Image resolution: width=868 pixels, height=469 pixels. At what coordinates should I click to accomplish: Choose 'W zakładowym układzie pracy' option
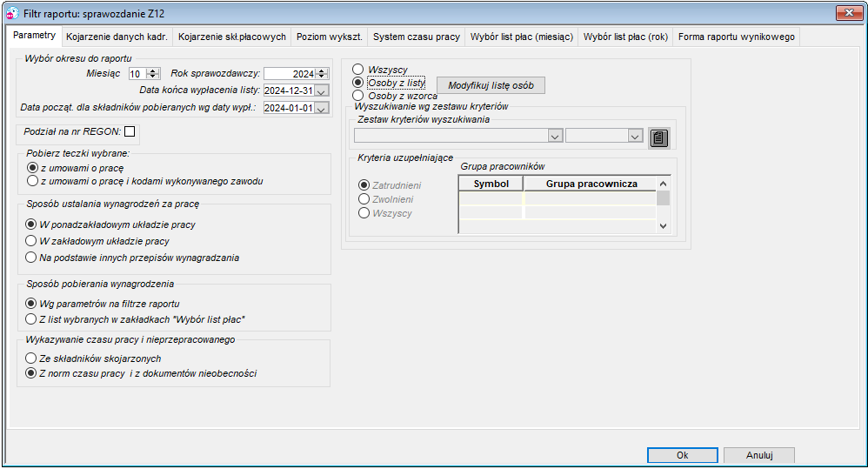31,241
